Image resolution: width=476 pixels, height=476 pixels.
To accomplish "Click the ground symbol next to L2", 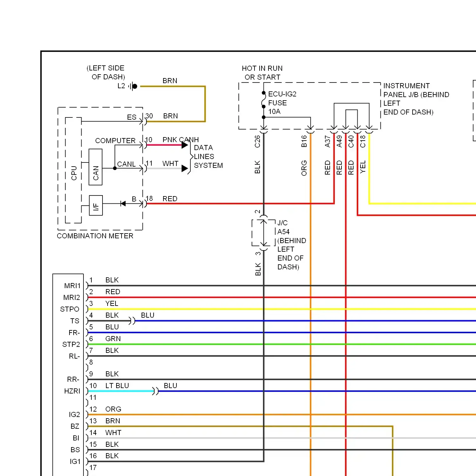I will (x=133, y=86).
